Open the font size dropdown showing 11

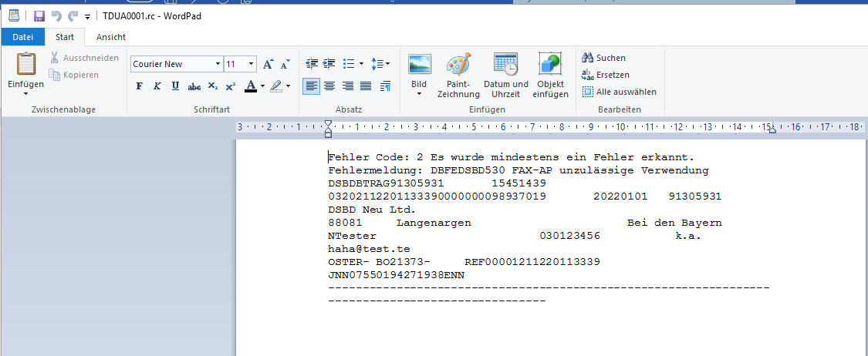coord(252,64)
